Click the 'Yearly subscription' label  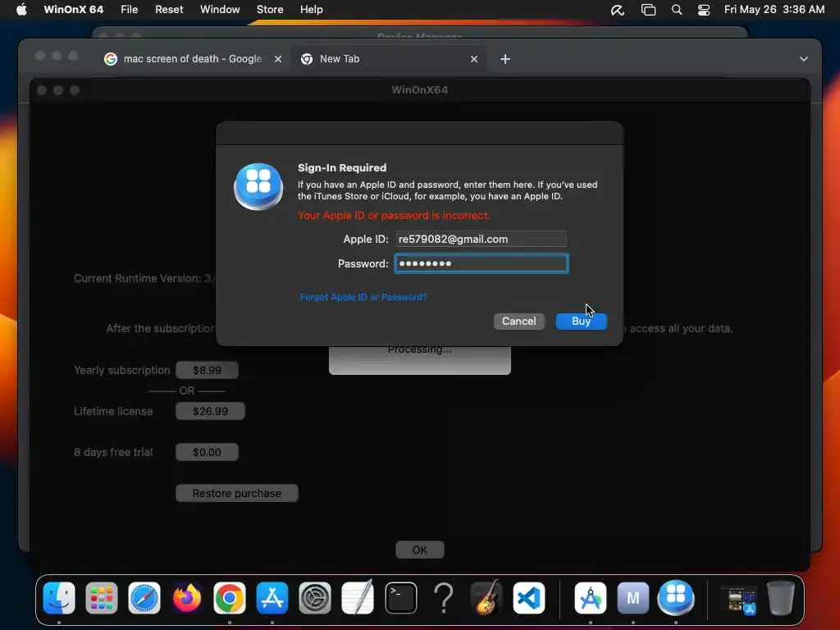point(121,370)
